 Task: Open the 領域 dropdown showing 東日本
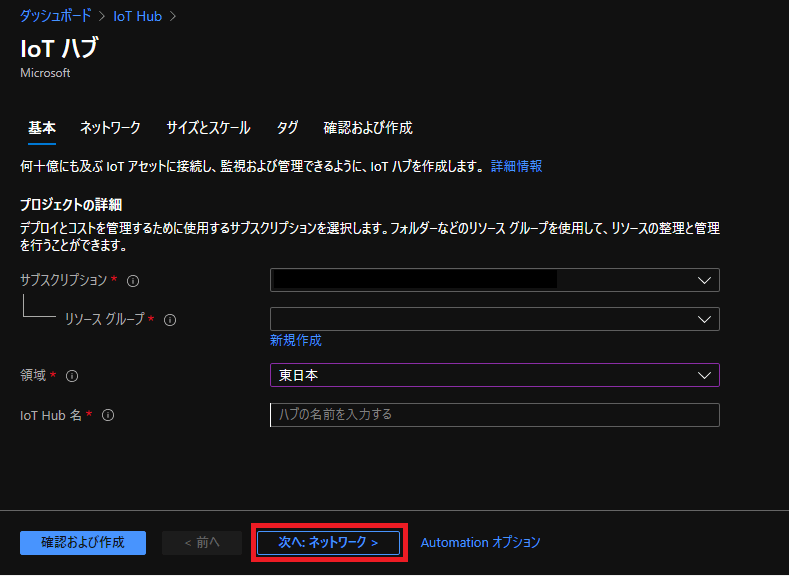tap(495, 375)
